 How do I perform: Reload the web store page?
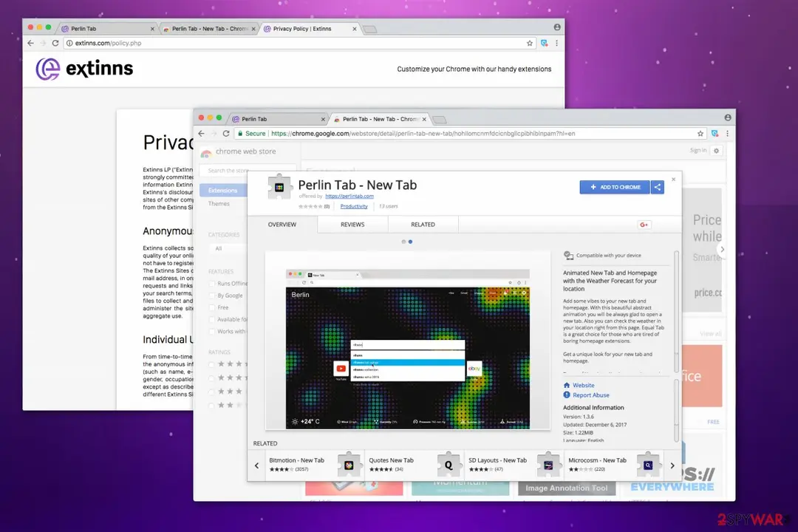(x=226, y=134)
